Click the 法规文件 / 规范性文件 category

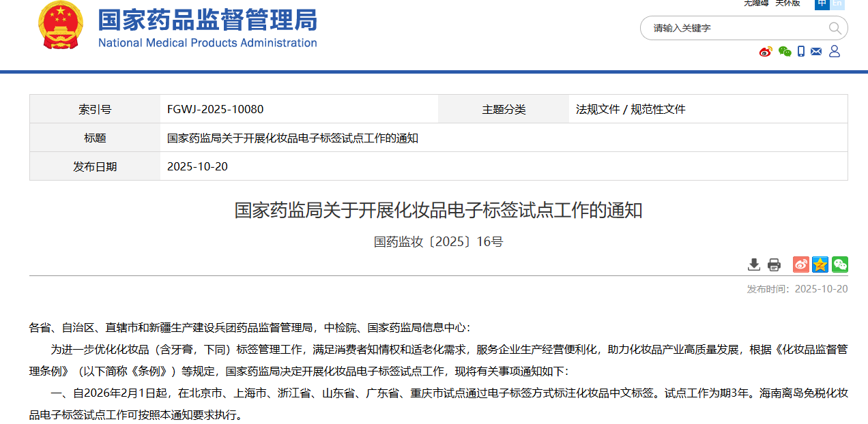tap(630, 109)
